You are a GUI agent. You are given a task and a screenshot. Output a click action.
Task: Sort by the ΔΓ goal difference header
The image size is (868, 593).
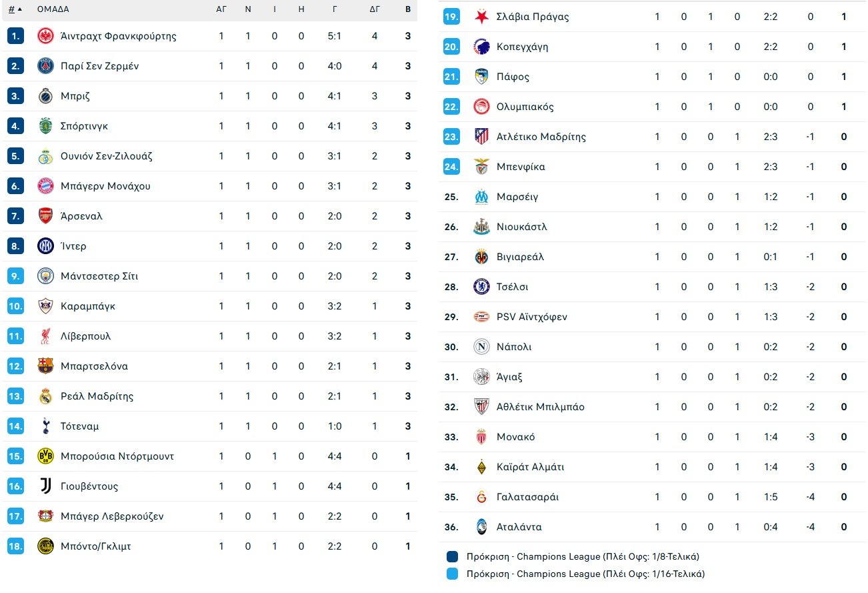click(375, 9)
